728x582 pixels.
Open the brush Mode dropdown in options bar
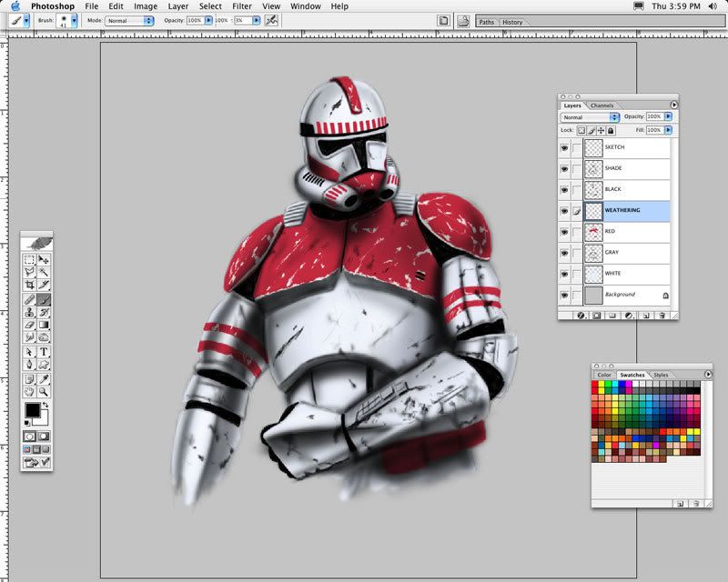click(129, 20)
